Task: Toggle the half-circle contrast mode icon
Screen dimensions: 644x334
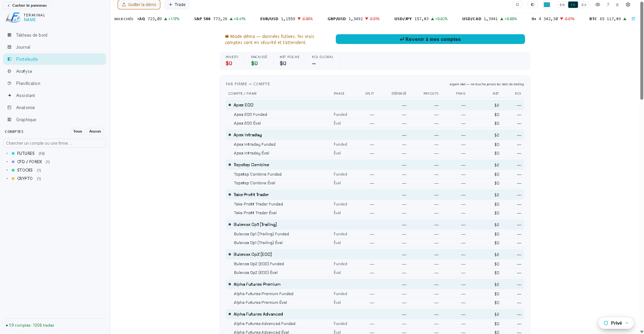Action: 532,5
